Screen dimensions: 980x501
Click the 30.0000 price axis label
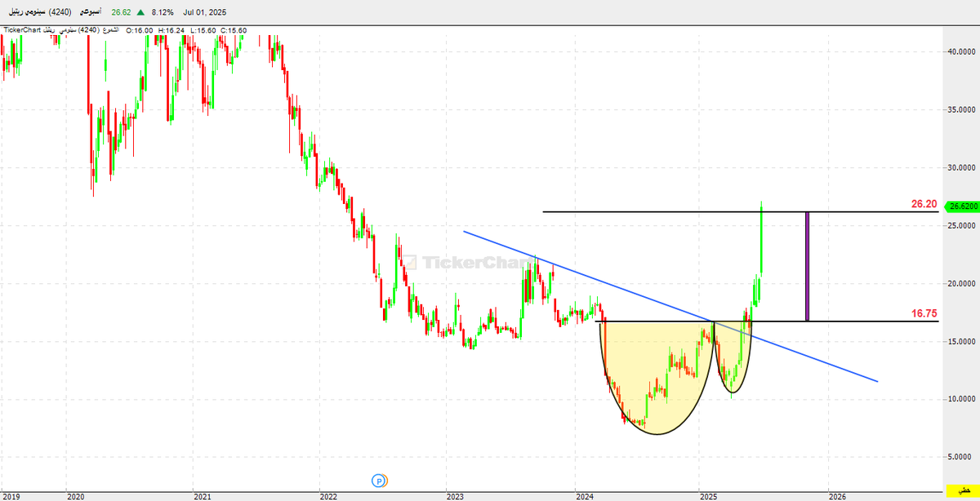pos(960,167)
